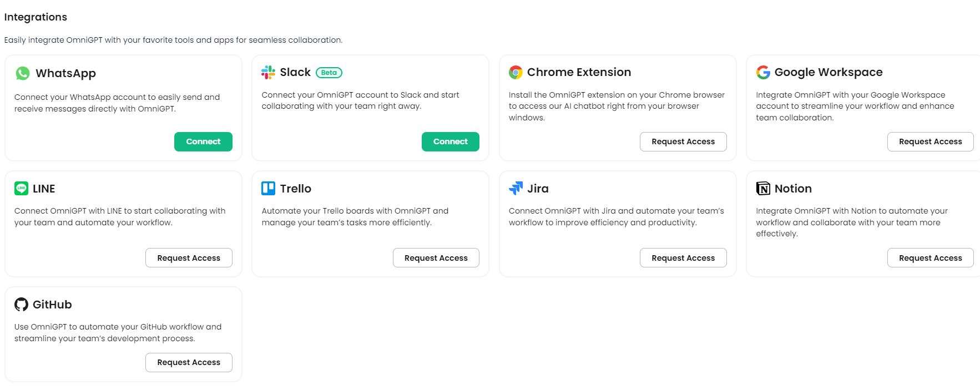This screenshot has height=390, width=980.
Task: Request access for Notion
Action: (931, 258)
